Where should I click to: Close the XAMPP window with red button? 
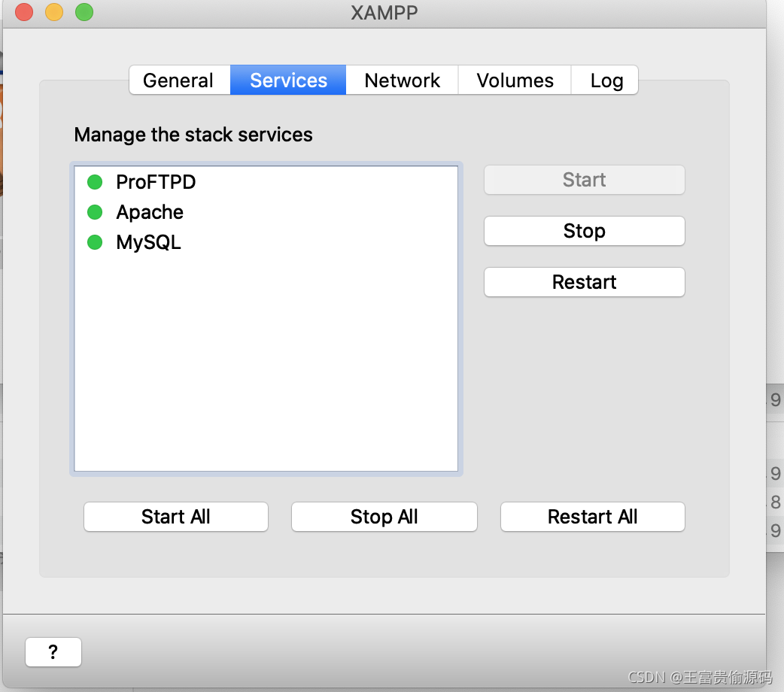pyautogui.click(x=24, y=12)
